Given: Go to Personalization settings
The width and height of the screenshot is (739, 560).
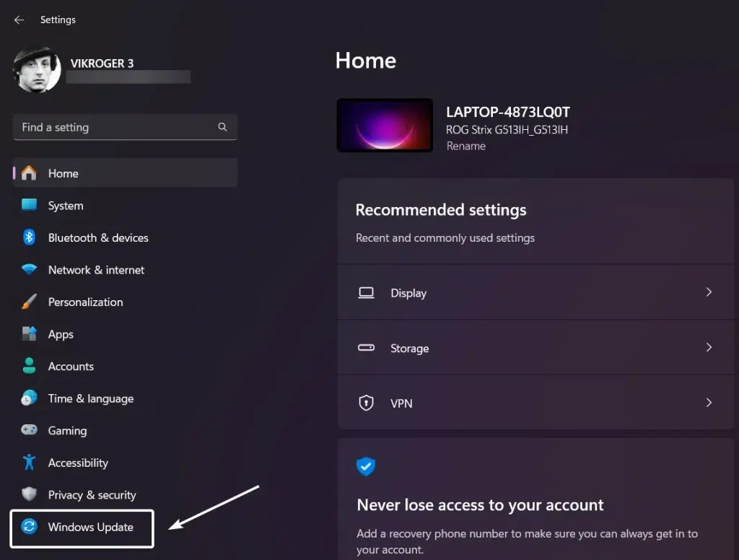Looking at the screenshot, I should (85, 302).
